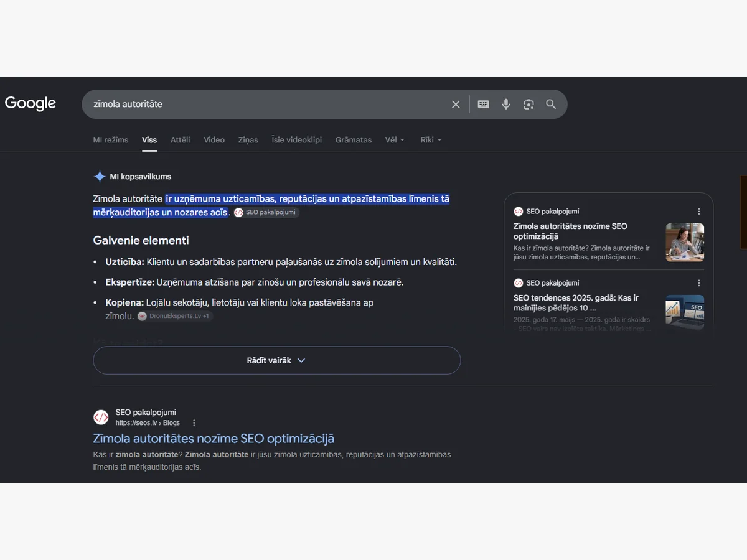This screenshot has width=747, height=560.
Task: Click favicon on first sidebar SEO pakalpojumi card
Action: 519,212
